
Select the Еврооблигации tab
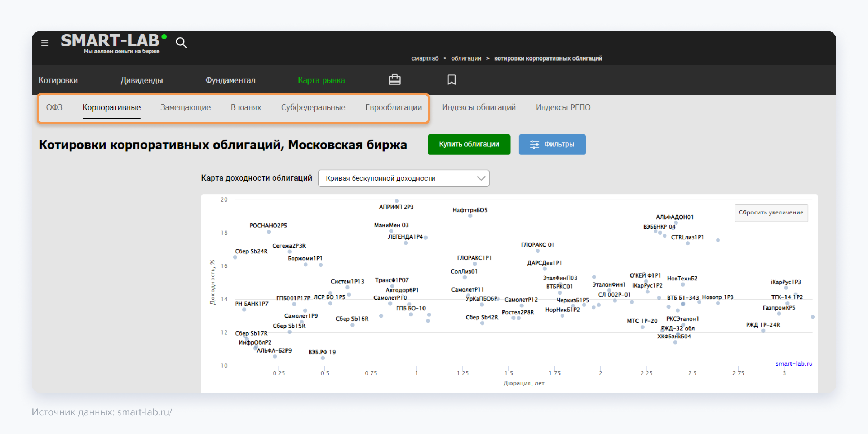pyautogui.click(x=393, y=107)
